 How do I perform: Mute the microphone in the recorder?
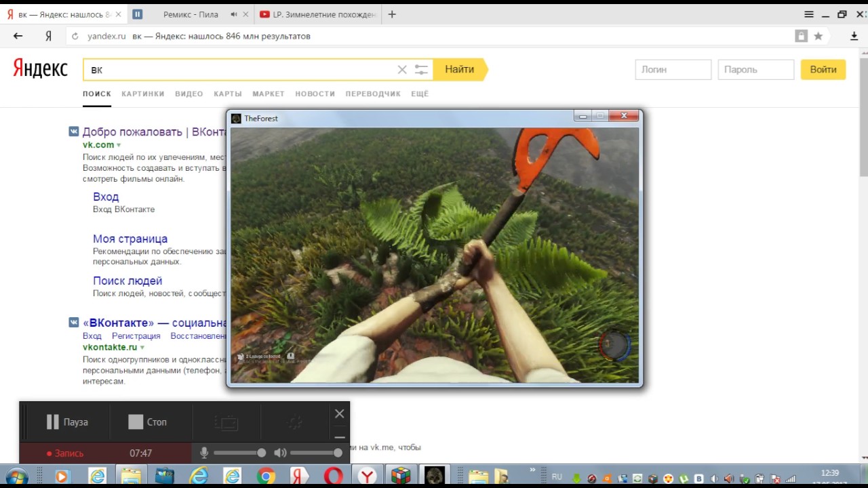[x=204, y=453]
